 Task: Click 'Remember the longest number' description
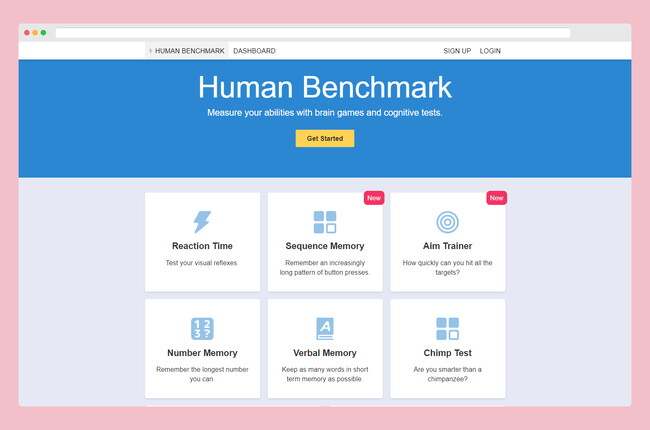click(x=202, y=374)
